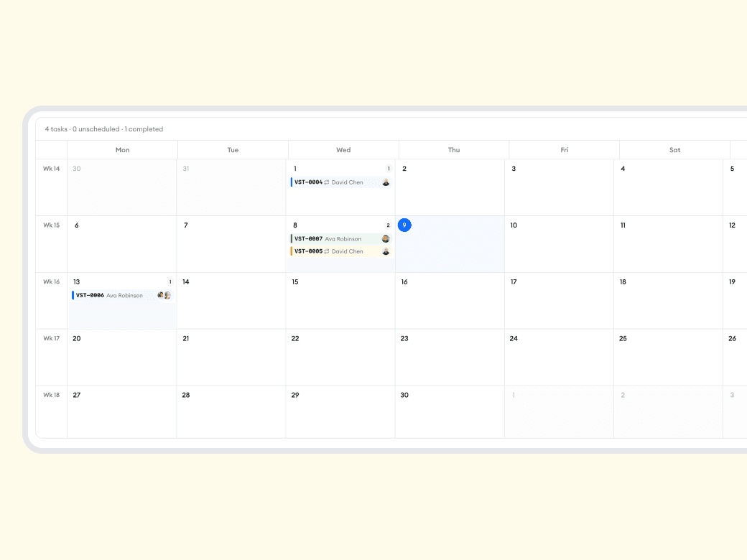
Task: Click the 1 completed summary text
Action: [x=142, y=129]
